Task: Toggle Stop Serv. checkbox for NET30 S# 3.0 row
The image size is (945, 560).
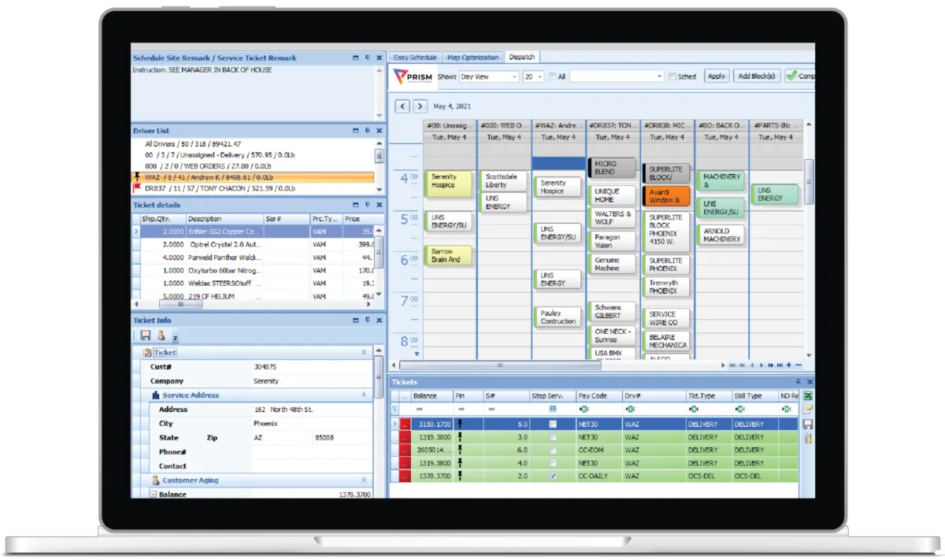Action: (553, 437)
